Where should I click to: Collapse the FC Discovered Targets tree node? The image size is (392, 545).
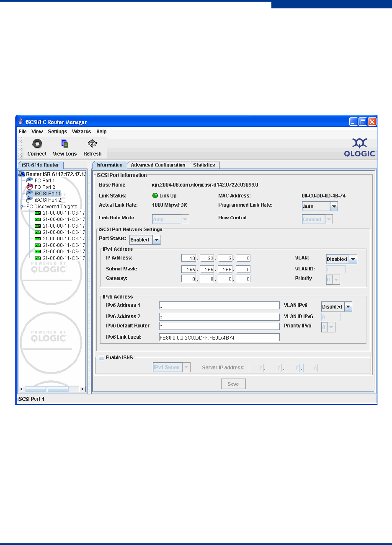coord(22,207)
